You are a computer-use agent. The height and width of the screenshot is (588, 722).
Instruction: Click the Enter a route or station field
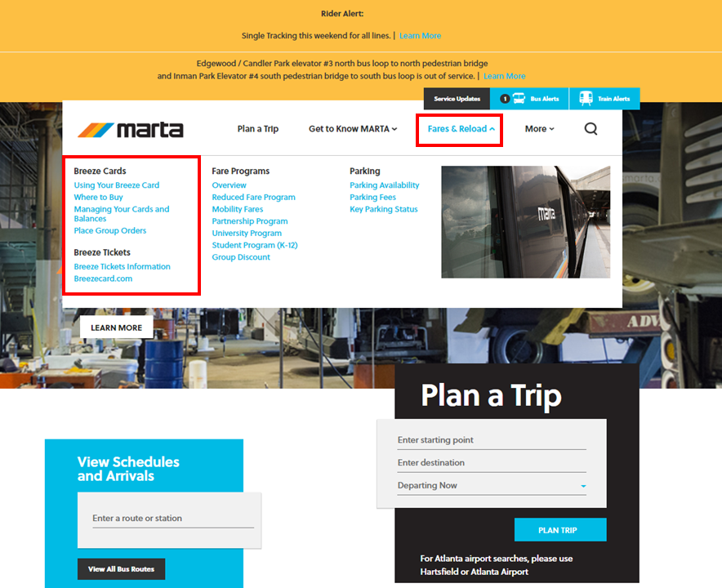[x=173, y=519]
